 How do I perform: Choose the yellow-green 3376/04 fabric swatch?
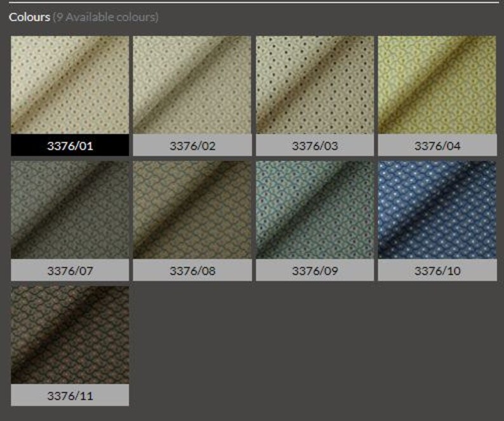[437, 85]
